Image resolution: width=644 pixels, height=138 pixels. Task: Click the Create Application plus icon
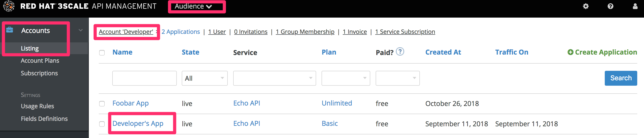point(570,52)
